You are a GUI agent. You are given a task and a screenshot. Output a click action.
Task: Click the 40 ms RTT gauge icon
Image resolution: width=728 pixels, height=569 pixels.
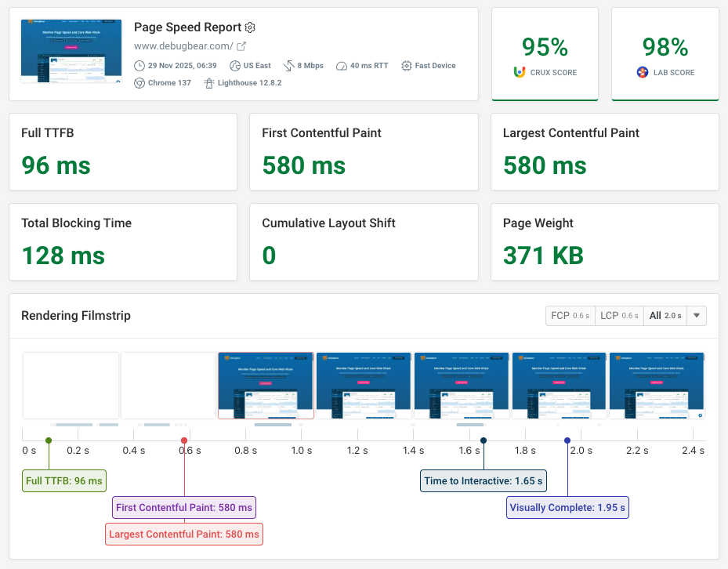[341, 65]
